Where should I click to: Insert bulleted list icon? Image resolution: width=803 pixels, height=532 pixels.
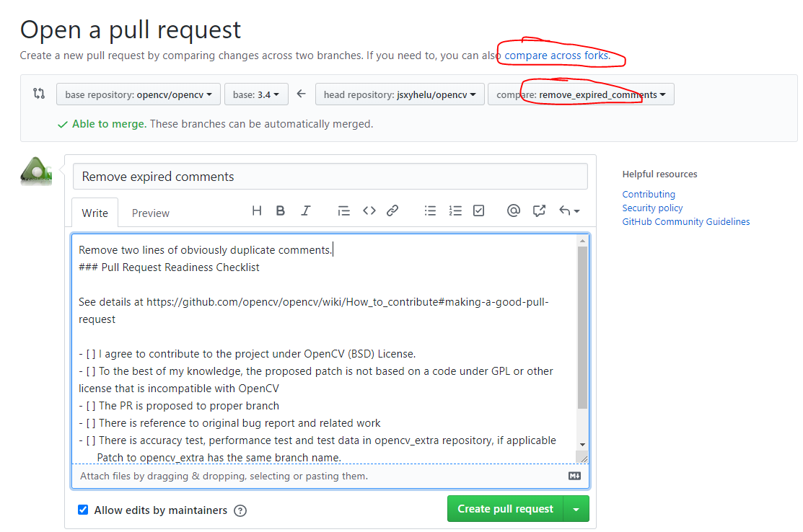(x=430, y=210)
